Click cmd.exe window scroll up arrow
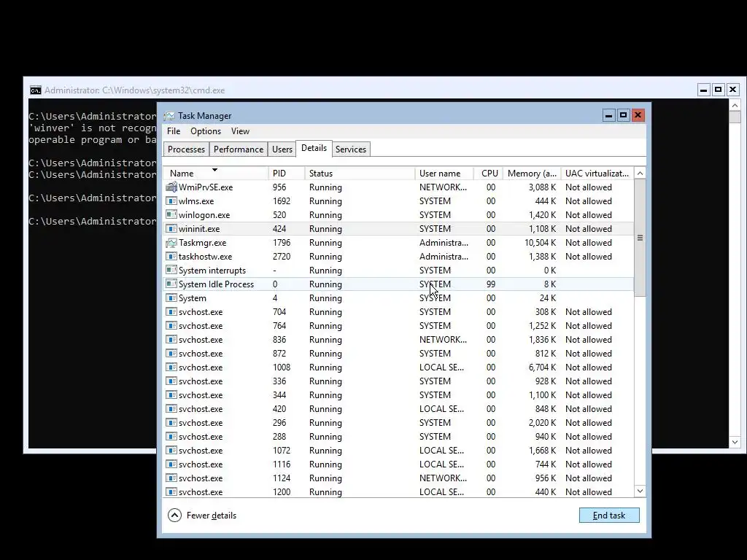The height and width of the screenshot is (560, 747). (735, 105)
